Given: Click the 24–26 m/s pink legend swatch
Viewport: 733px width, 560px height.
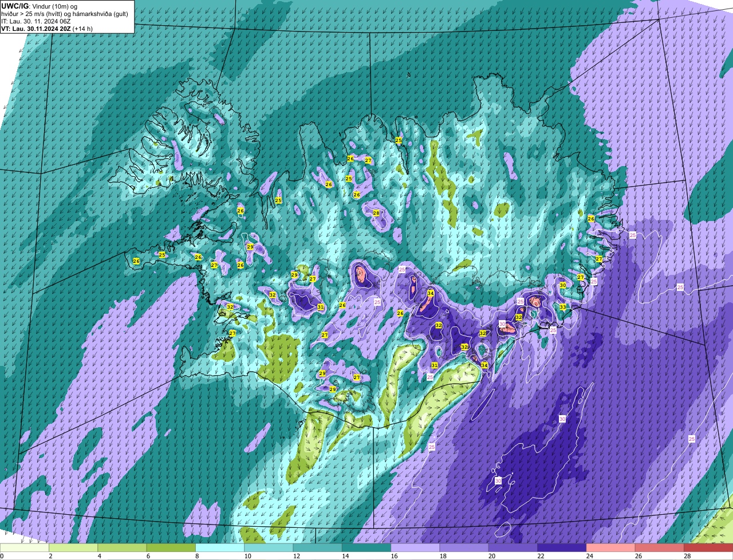Looking at the screenshot, I should click(611, 547).
